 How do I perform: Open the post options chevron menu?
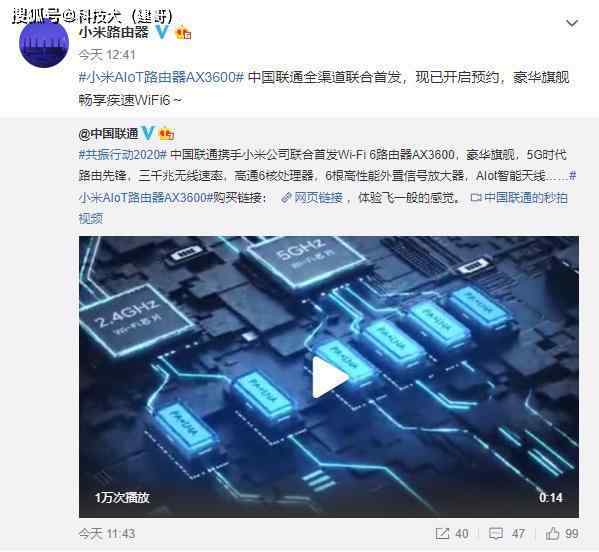point(572,23)
